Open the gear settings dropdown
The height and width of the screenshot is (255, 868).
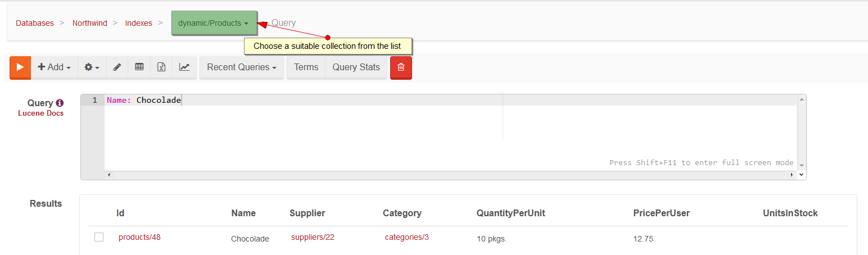click(x=92, y=67)
